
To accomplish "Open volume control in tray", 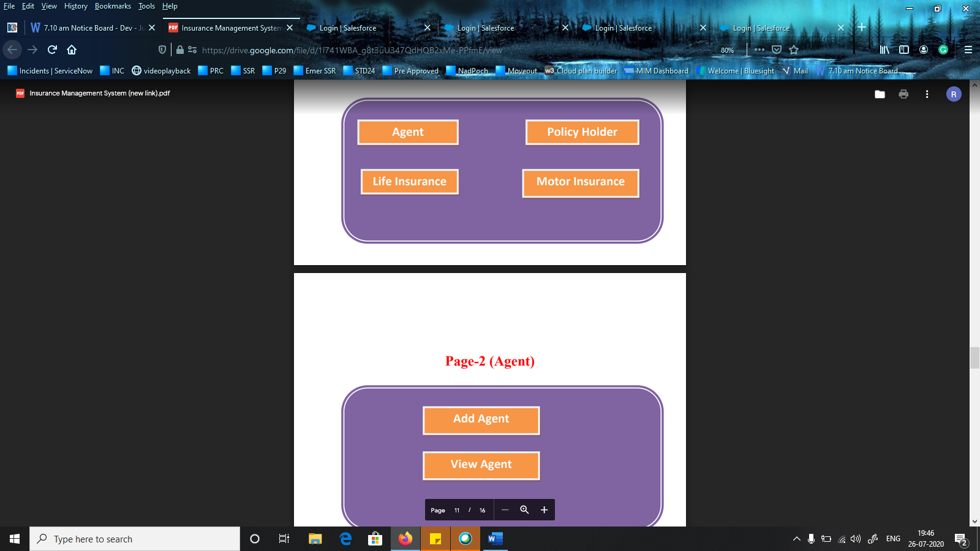I will tap(856, 539).
